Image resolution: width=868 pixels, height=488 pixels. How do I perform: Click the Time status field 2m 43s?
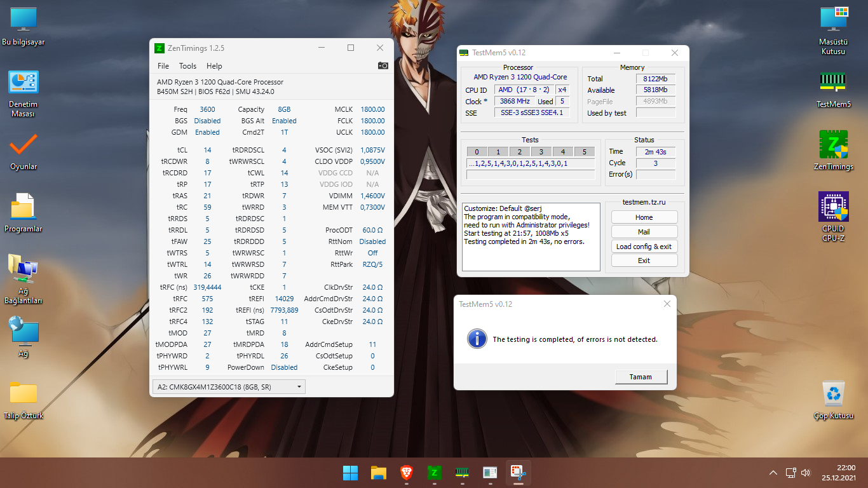pyautogui.click(x=655, y=151)
